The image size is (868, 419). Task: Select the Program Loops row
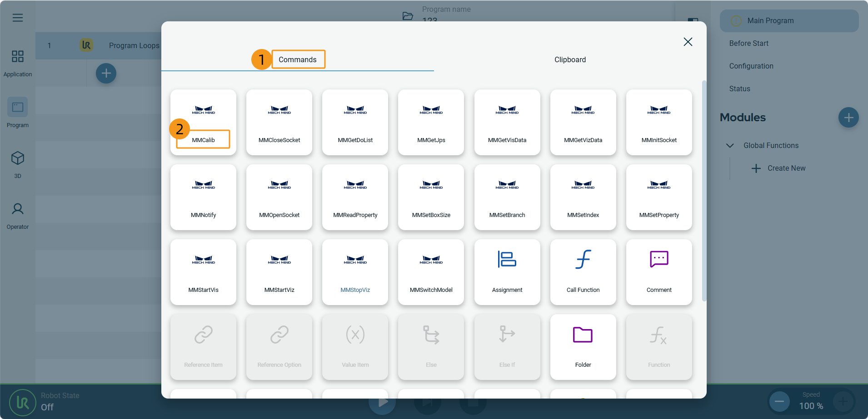[x=98, y=45]
